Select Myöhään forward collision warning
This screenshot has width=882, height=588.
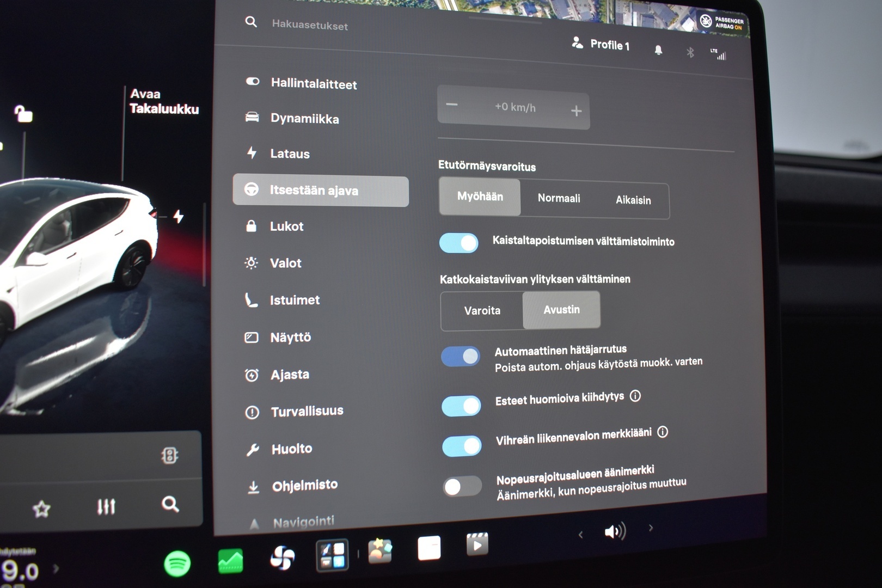(480, 197)
